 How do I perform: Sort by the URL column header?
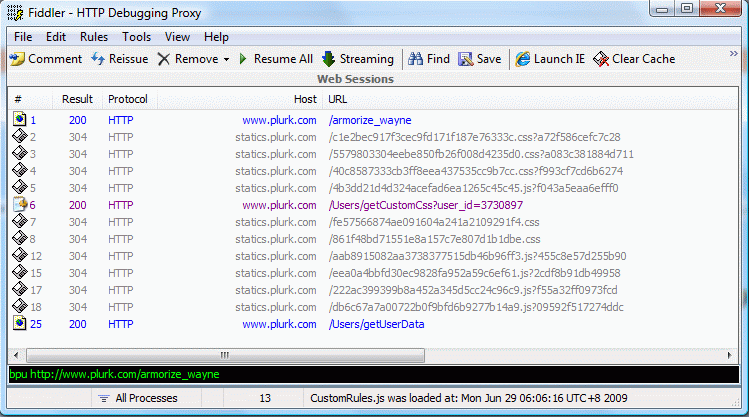pyautogui.click(x=337, y=99)
